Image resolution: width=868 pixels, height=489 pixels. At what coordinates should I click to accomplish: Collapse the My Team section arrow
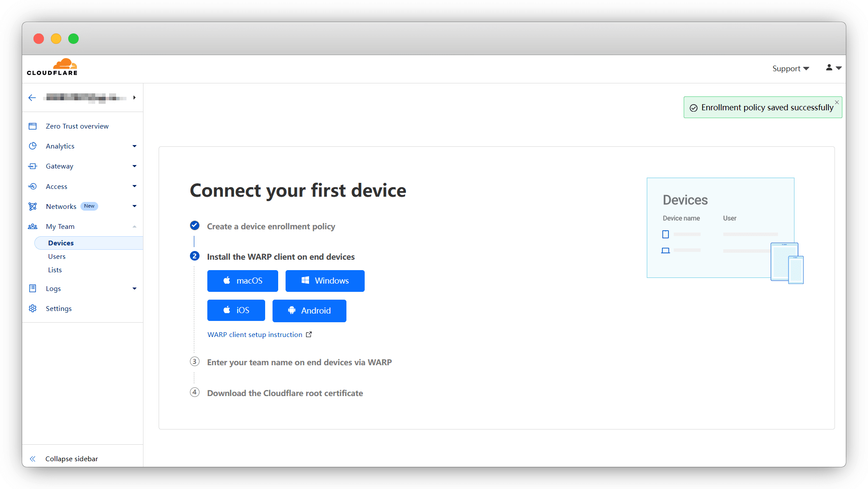134,226
